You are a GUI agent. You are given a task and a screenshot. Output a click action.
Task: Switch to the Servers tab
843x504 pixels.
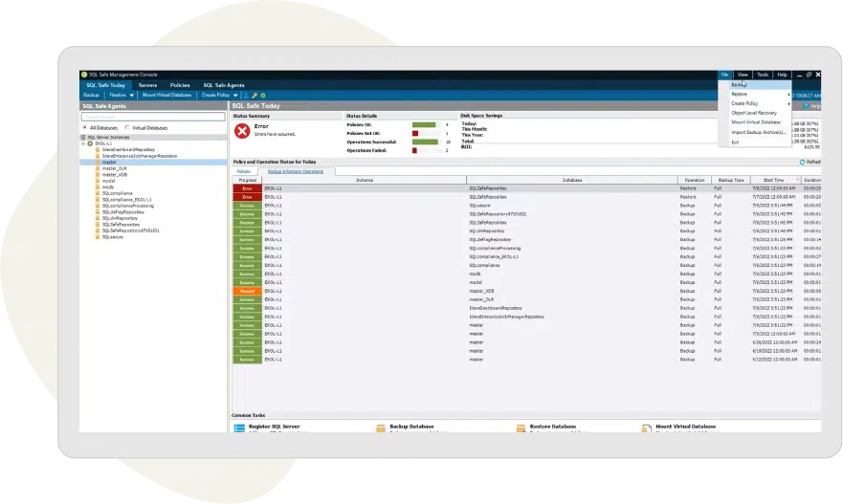coord(148,85)
